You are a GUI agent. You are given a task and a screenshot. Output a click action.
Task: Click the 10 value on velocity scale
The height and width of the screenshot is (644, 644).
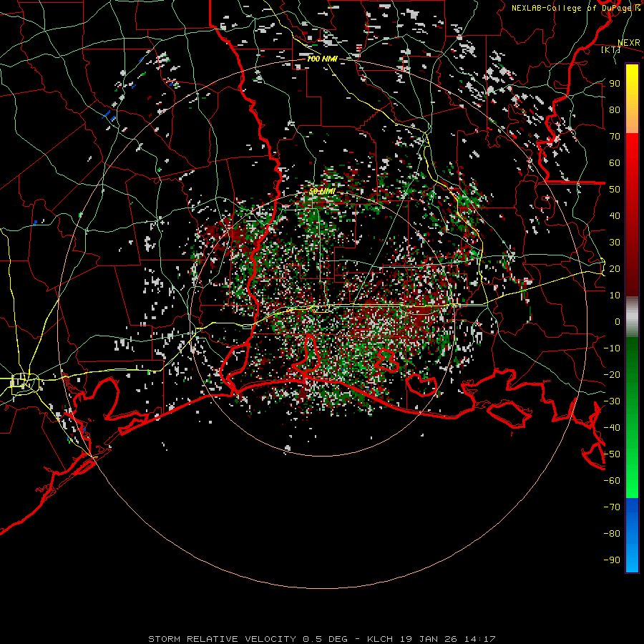(615, 296)
